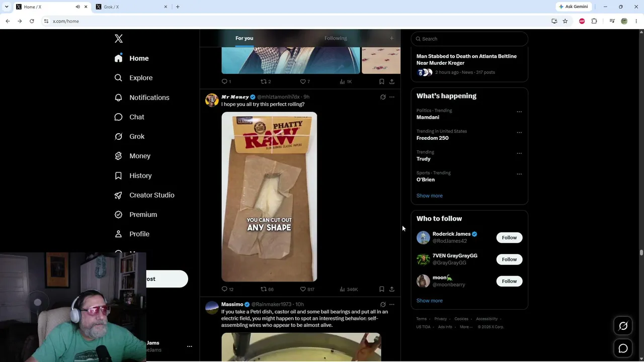
Task: Open the Privacy link in the footer
Action: click(441, 319)
